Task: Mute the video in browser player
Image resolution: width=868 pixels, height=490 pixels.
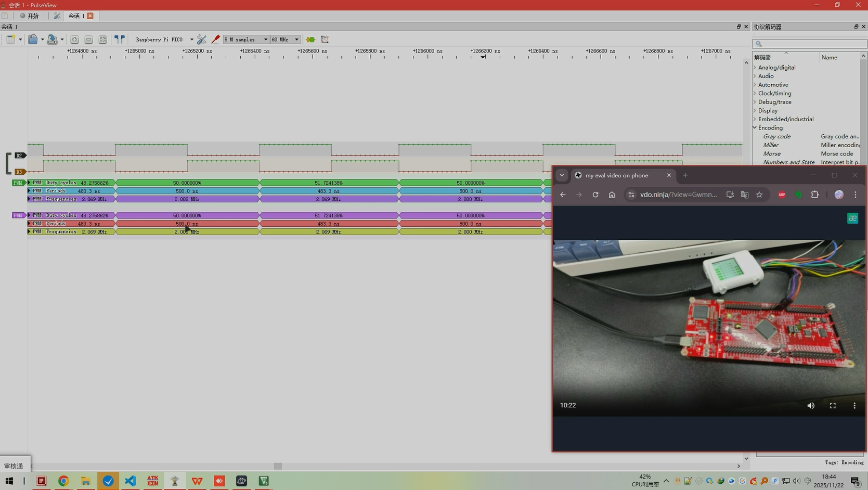Action: point(811,406)
